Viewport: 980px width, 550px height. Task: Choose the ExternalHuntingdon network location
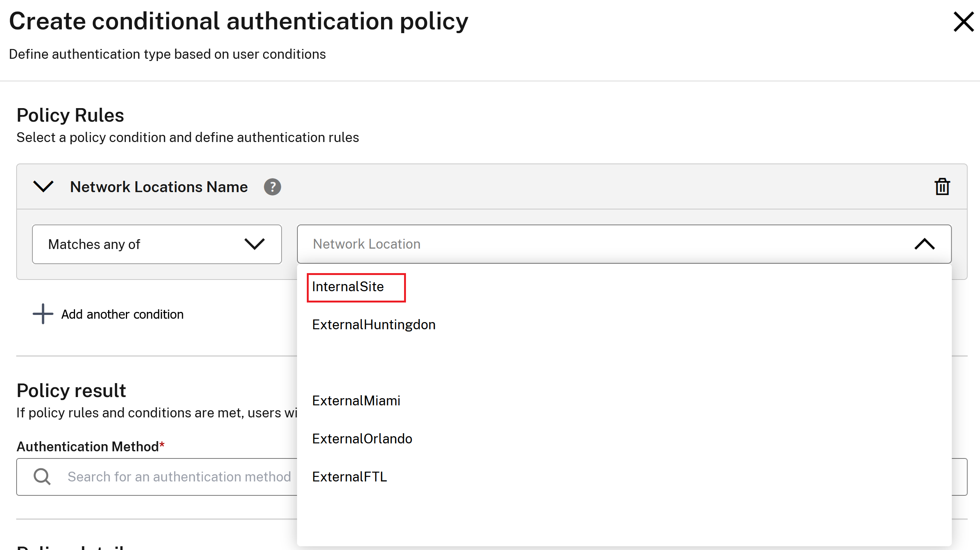pos(374,325)
